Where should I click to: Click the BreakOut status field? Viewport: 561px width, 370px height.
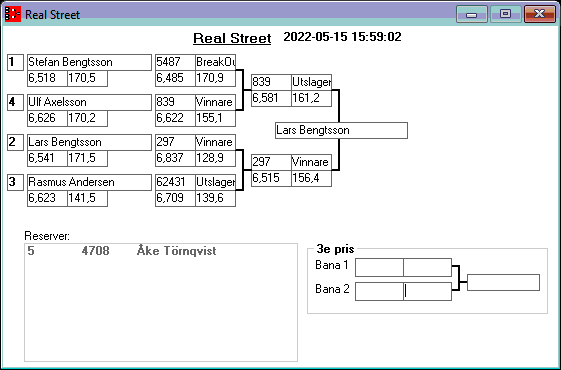pos(215,62)
